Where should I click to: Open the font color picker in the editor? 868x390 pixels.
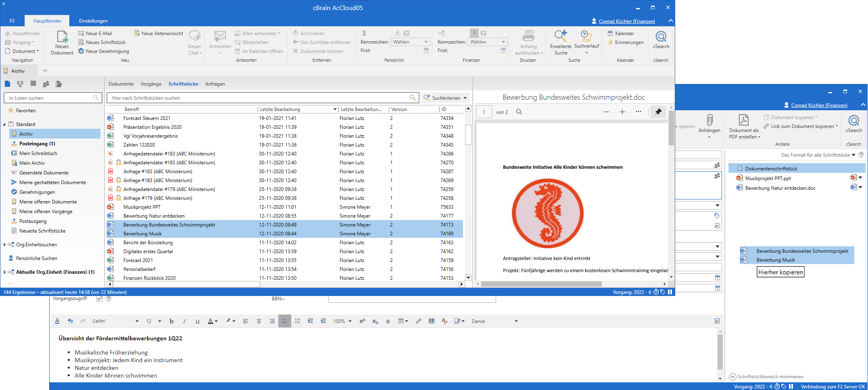213,321
